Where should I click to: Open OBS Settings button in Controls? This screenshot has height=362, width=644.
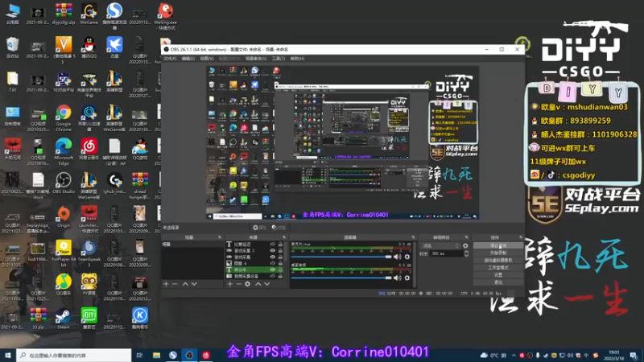[498, 274]
